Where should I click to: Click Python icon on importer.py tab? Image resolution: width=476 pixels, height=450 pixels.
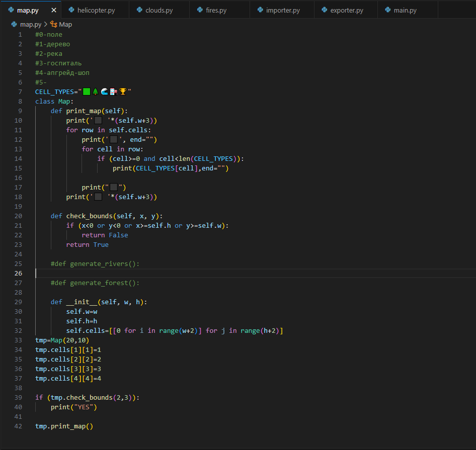point(260,10)
